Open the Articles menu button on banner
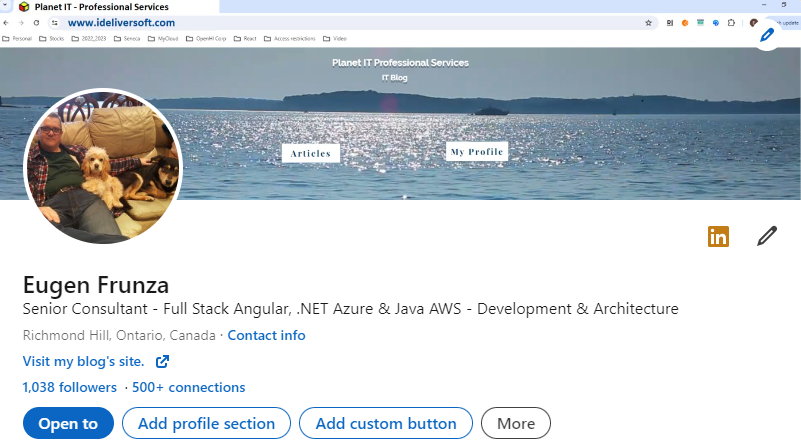Viewport: 801px width, 444px height. [311, 153]
